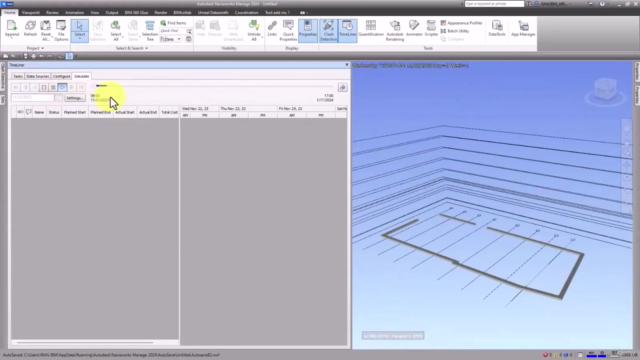The width and height of the screenshot is (640, 360).
Task: Switch to the Home ribbon tab
Action: click(x=9, y=13)
